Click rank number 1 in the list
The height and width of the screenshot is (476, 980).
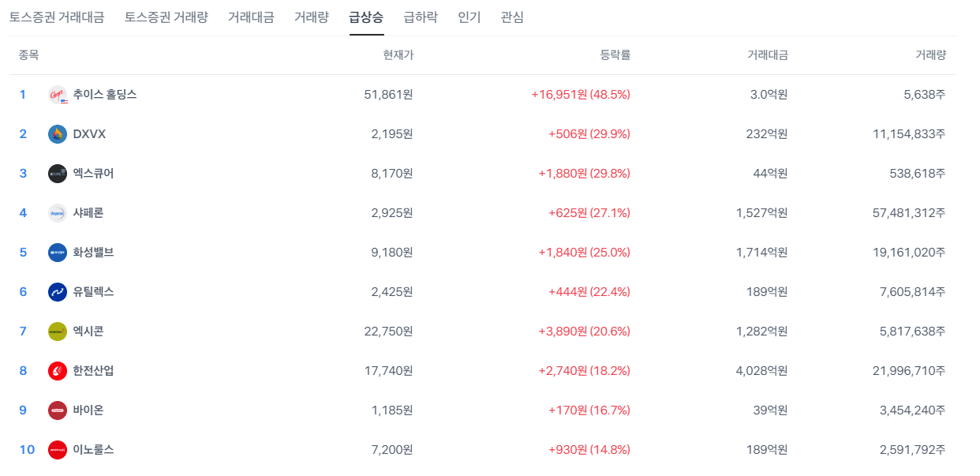(x=24, y=93)
